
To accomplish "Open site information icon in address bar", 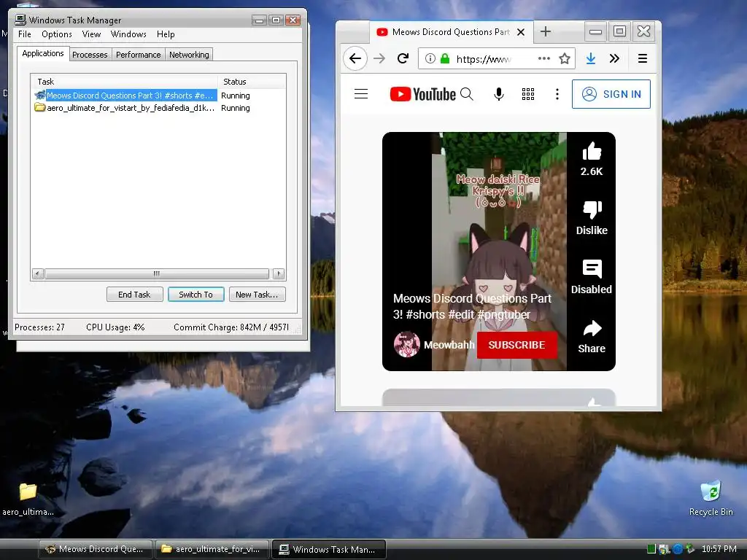I will [430, 58].
